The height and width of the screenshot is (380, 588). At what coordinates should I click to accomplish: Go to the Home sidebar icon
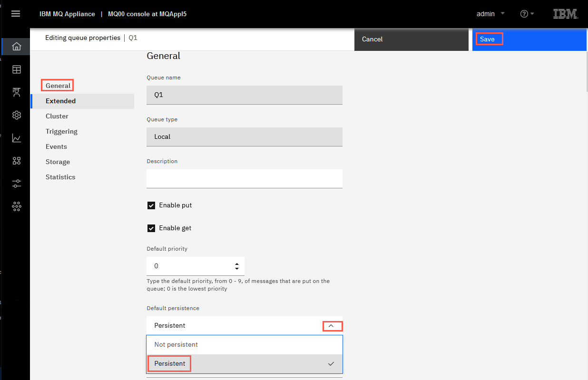coord(17,47)
